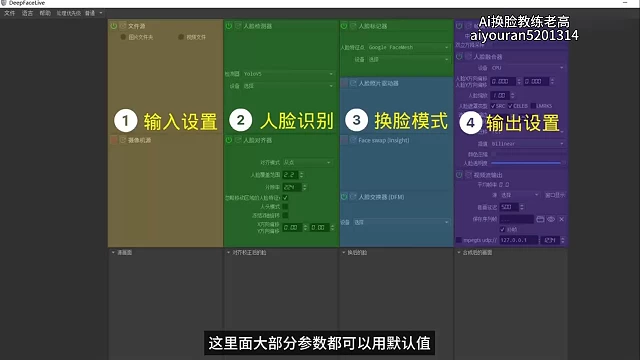Viewport: 640px width, 360px height.
Task: Reset the 人脸对齐器 settings icon
Action: (x=238, y=140)
